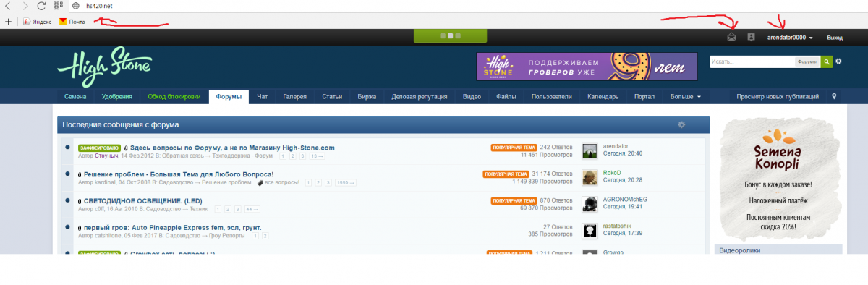Viewport: 868px width, 285px height.
Task: Click the High Stone logo
Action: pyautogui.click(x=104, y=67)
